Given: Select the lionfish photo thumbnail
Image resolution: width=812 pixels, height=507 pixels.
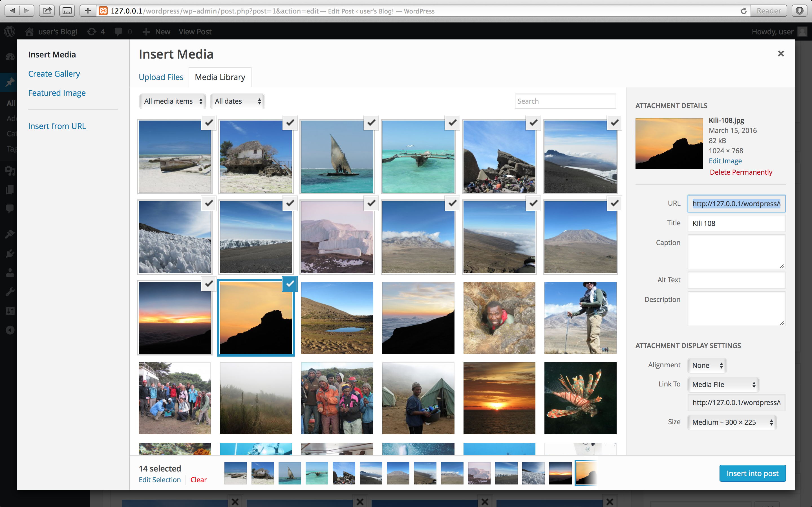Looking at the screenshot, I should pyautogui.click(x=580, y=398).
